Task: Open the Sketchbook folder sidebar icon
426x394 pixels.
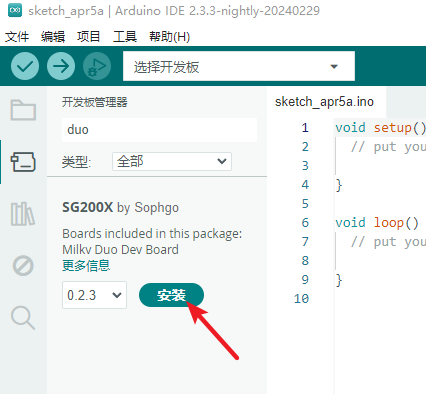Action: (23, 110)
